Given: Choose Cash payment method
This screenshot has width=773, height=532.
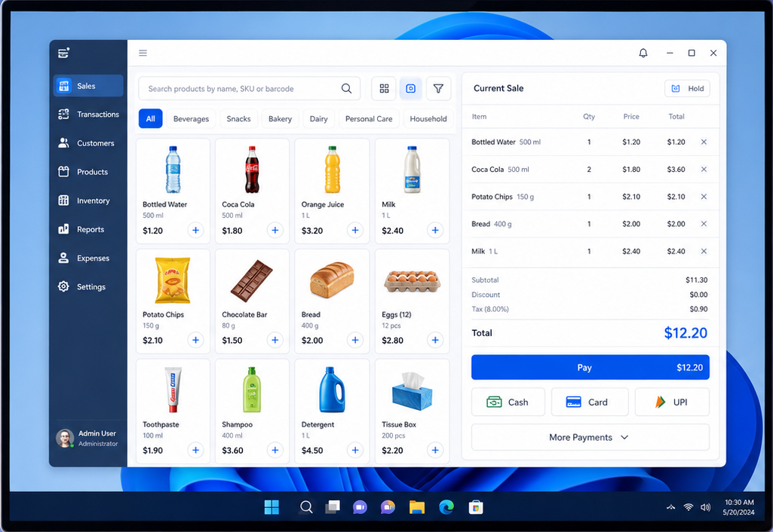Looking at the screenshot, I should coord(508,402).
